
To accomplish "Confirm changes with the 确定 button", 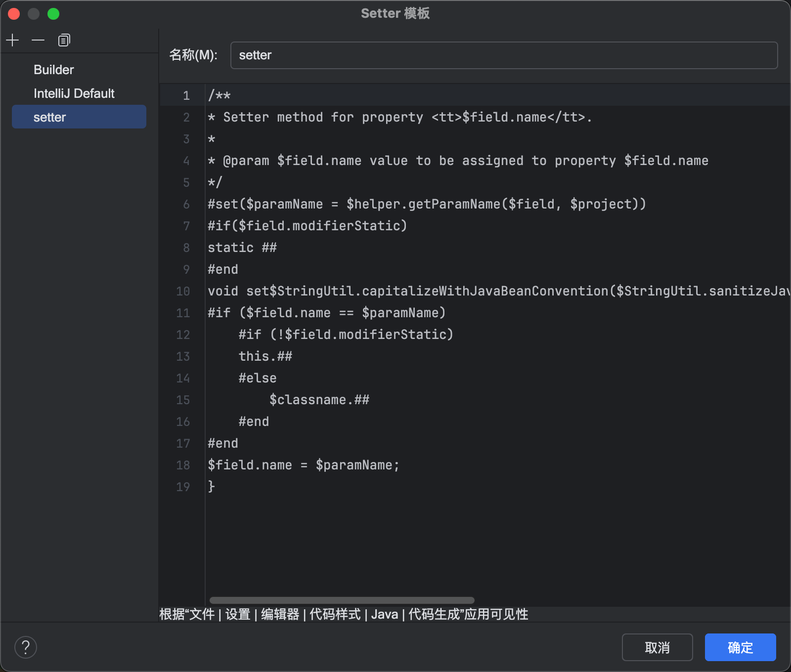I will tap(740, 647).
